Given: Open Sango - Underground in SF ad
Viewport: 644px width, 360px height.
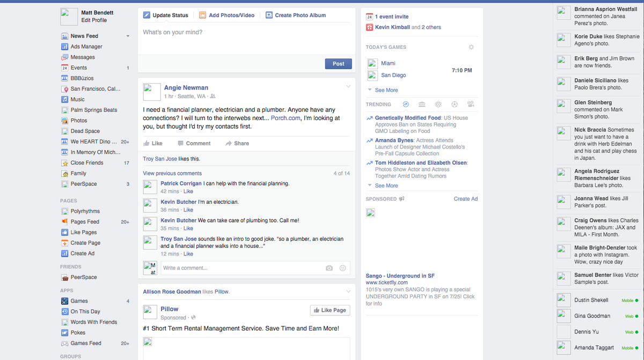Looking at the screenshot, I should 400,276.
